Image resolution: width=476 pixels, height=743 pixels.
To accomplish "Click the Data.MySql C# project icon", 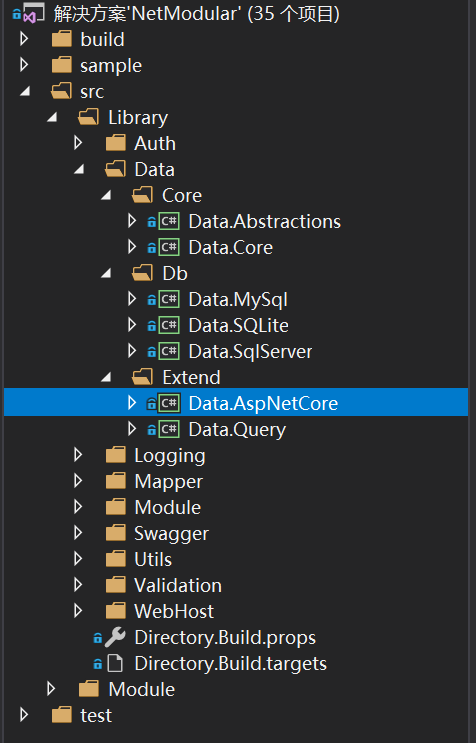I will click(169, 299).
